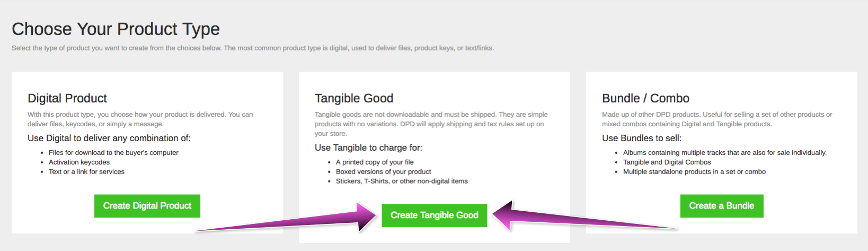Click the Tangible Good card title
This screenshot has height=251, width=868.
pos(354,98)
